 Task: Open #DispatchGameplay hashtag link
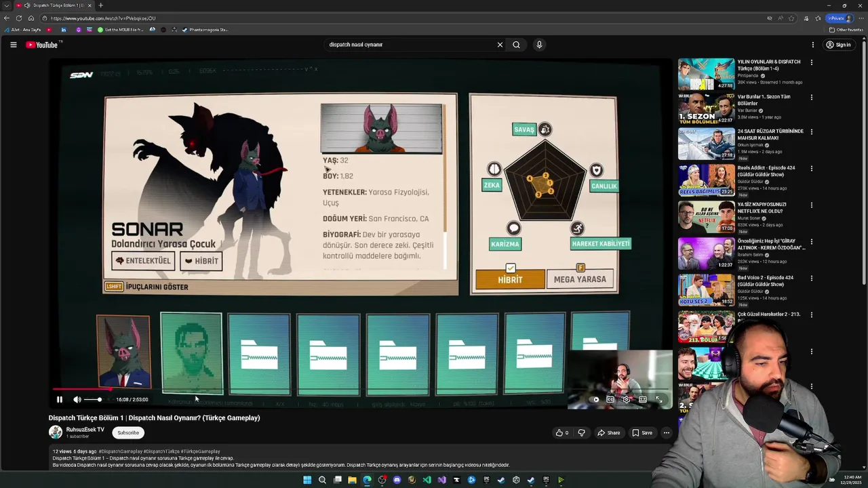[x=120, y=451]
